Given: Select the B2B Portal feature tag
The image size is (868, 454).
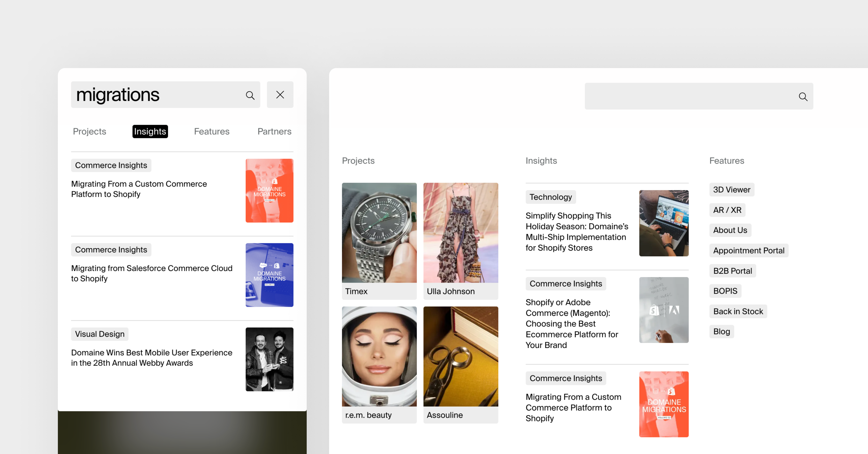Looking at the screenshot, I should pos(732,271).
